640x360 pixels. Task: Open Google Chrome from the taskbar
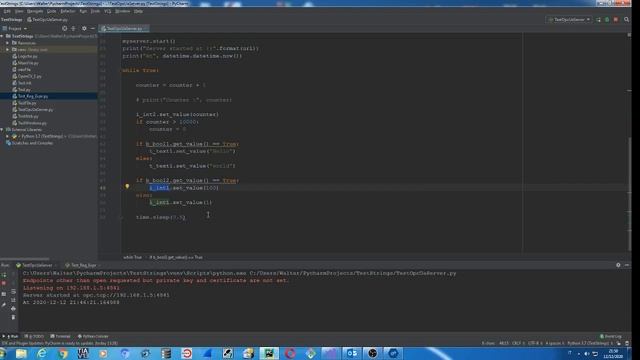[62, 353]
